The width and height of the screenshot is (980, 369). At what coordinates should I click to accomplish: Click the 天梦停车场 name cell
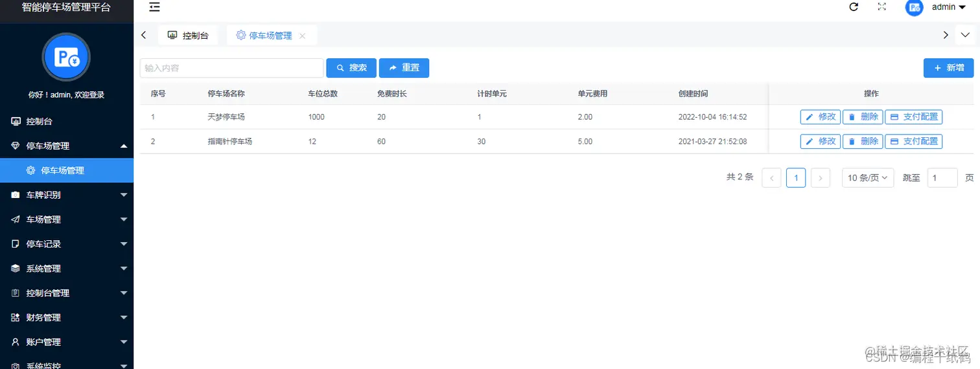tap(226, 117)
